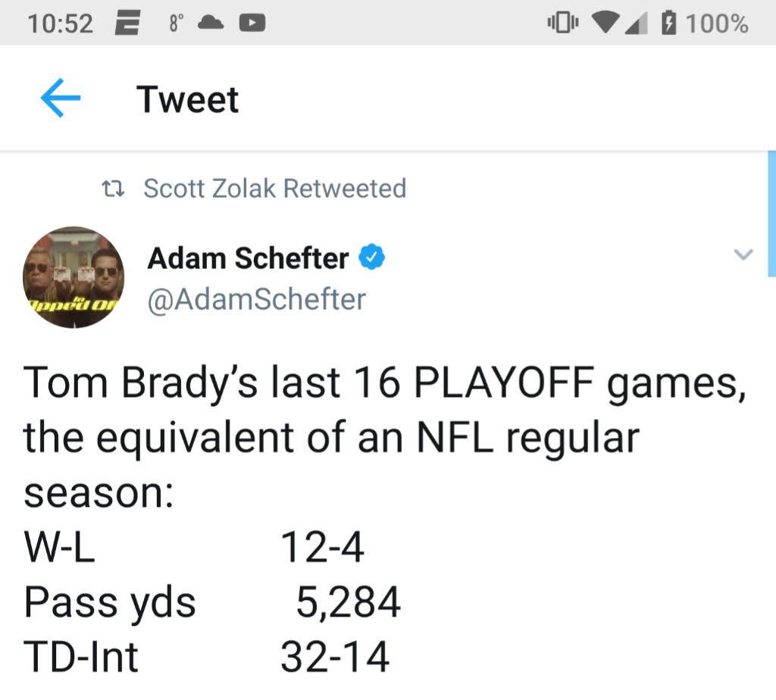Tap the Wi-Fi signal icon
Image resolution: width=776 pixels, height=700 pixels.
pos(605,23)
